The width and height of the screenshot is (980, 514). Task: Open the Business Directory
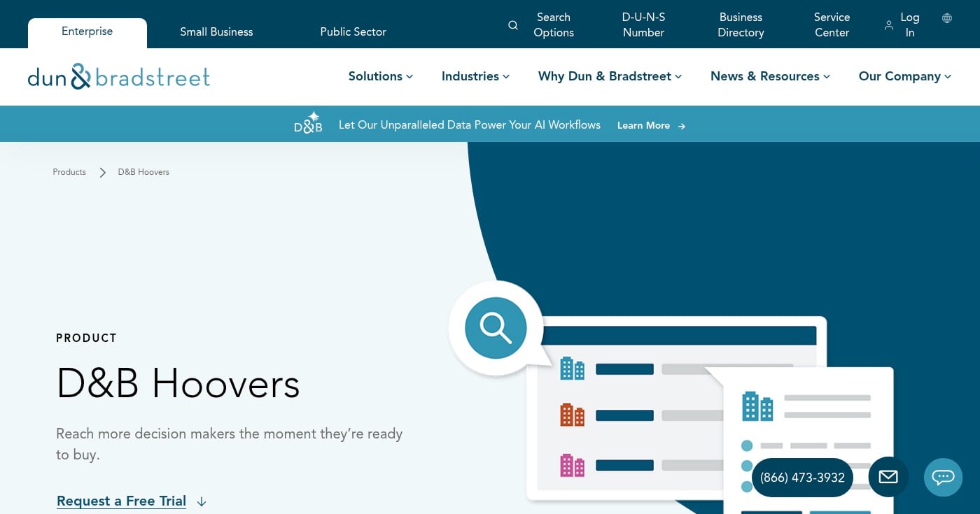741,25
